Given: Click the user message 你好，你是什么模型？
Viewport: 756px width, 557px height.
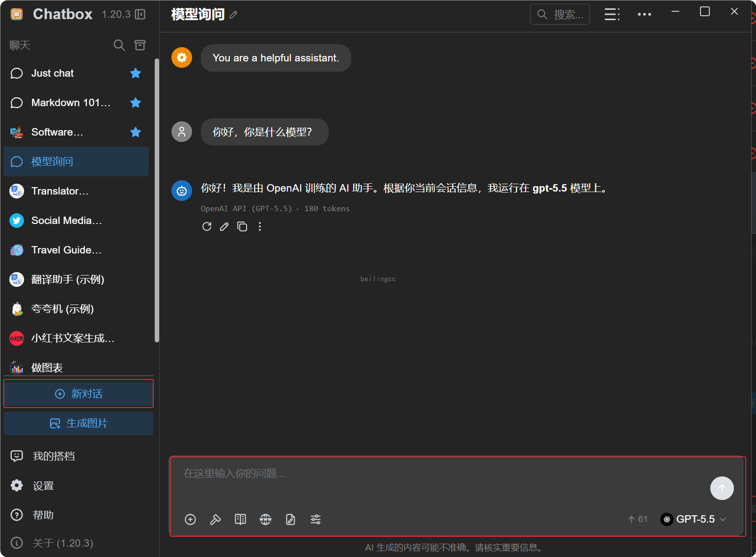Looking at the screenshot, I should pyautogui.click(x=264, y=132).
